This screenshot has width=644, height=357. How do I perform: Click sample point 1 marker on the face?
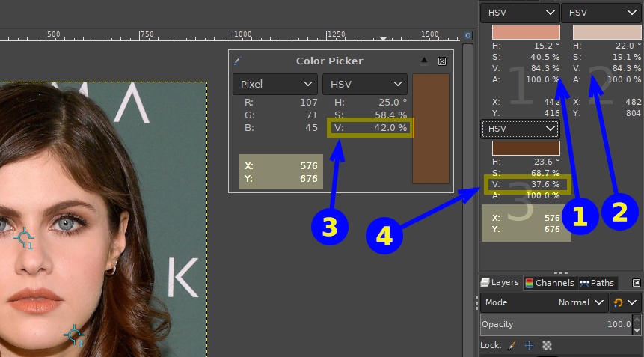coord(25,238)
